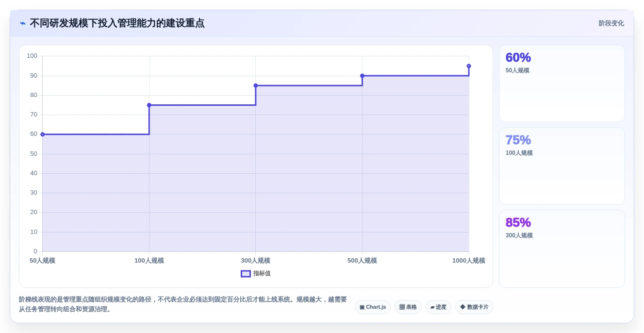Click the chart data point at 1000人规模
This screenshot has height=333, width=644.
click(469, 66)
